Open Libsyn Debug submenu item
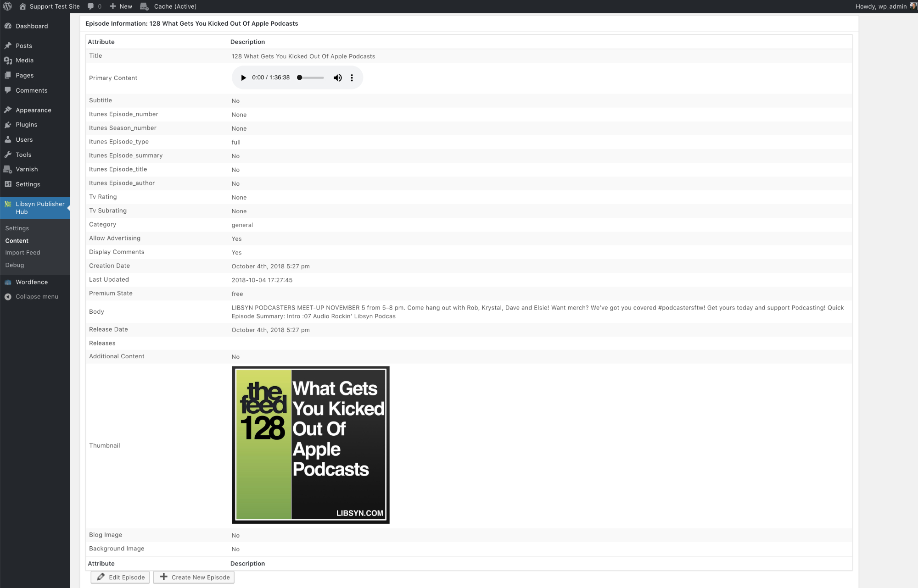 point(15,265)
